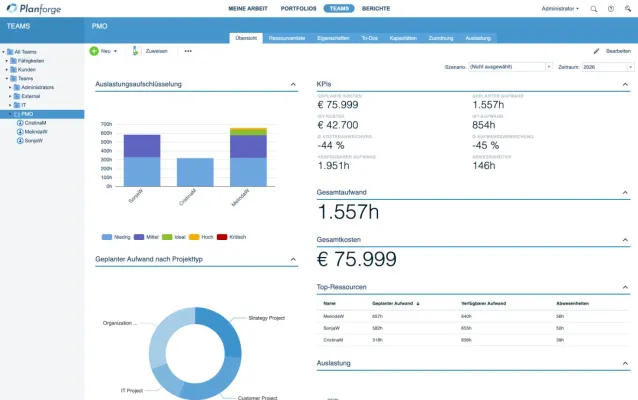Collapse the KPIs panel
638x400 pixels.
click(625, 84)
